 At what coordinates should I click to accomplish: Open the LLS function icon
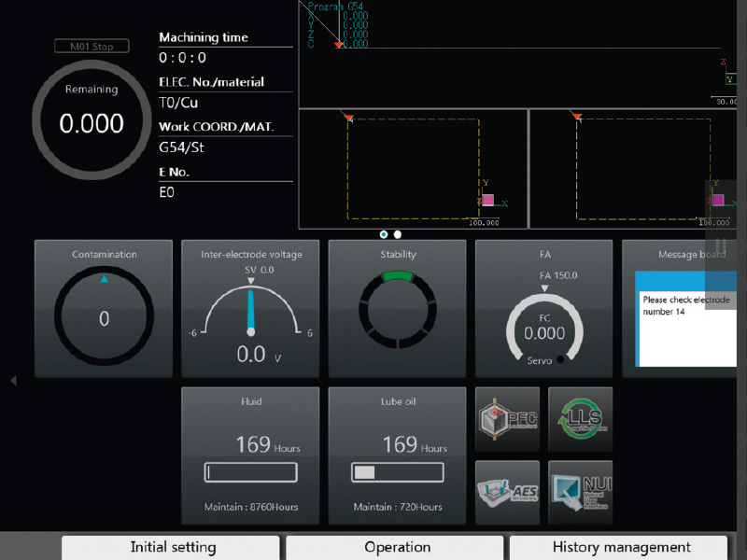click(580, 419)
